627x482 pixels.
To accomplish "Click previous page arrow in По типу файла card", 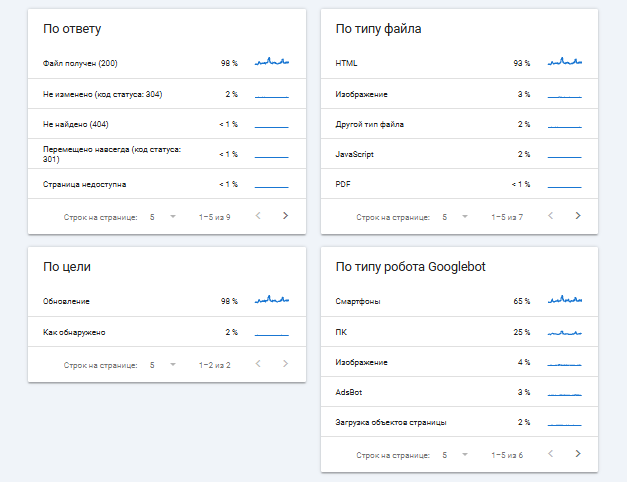I will (x=550, y=215).
